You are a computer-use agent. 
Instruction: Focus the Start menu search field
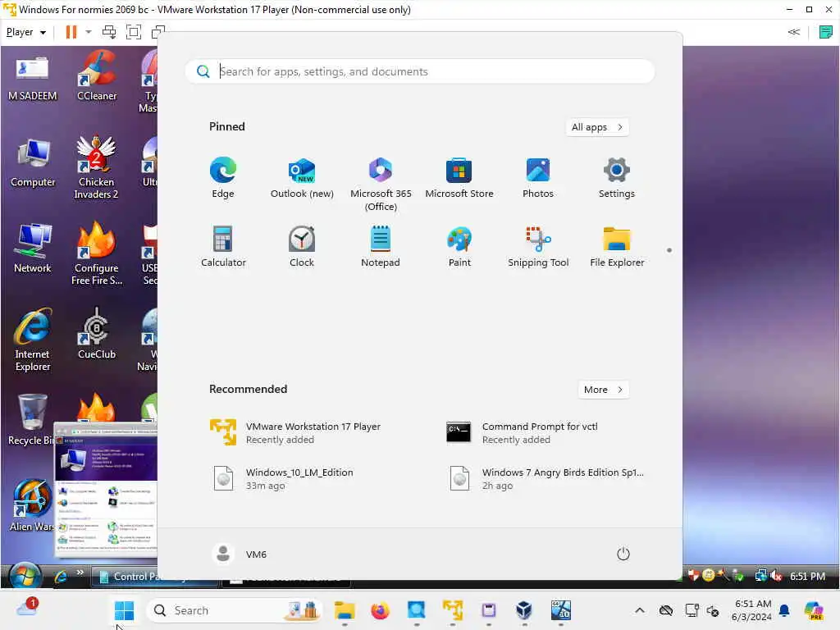point(419,71)
